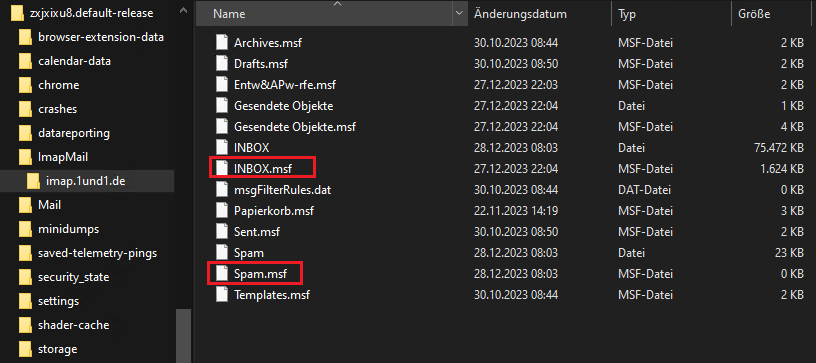Select the Drafts.msf file name
Image resolution: width=816 pixels, height=363 pixels.
[261, 64]
